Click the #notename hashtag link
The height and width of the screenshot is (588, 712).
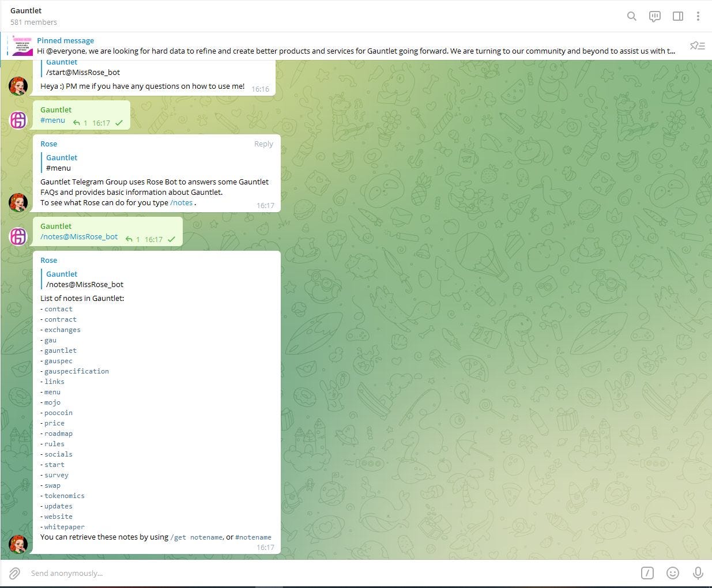pos(253,537)
